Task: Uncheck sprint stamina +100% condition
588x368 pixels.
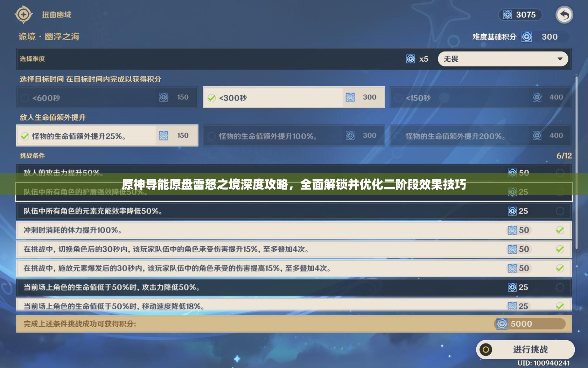Action: point(560,230)
